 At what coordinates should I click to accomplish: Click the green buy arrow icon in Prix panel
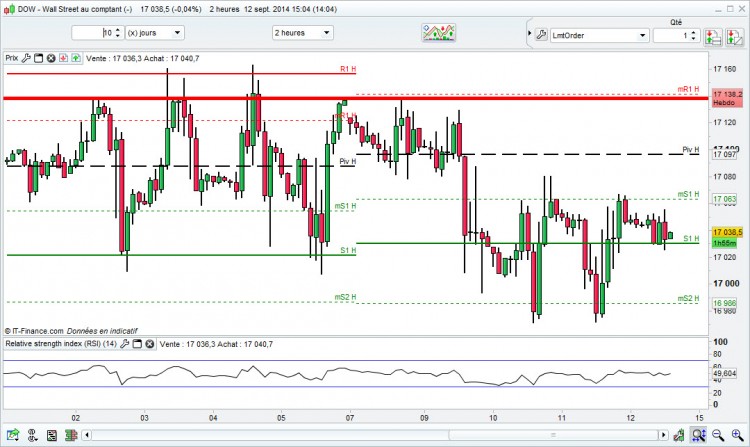[76, 58]
